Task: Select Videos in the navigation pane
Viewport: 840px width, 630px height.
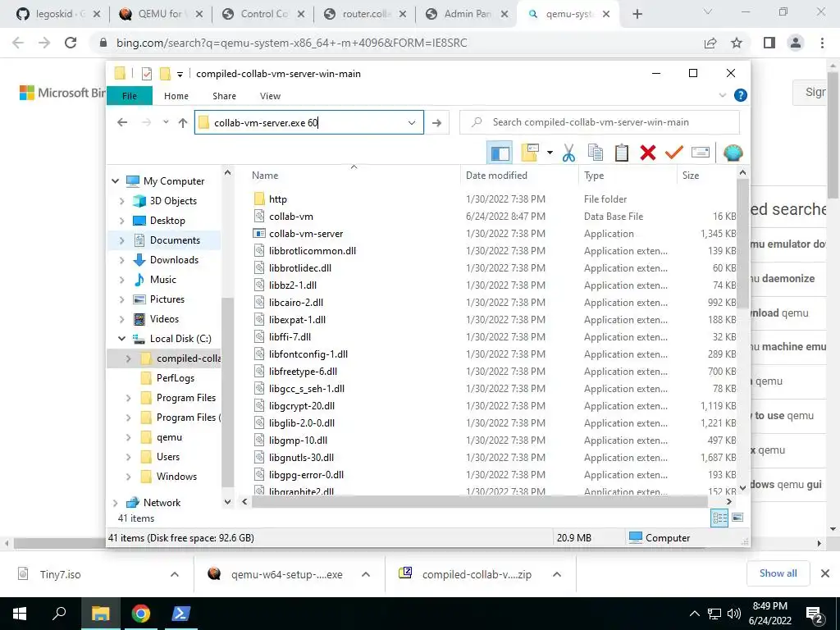Action: [x=164, y=319]
